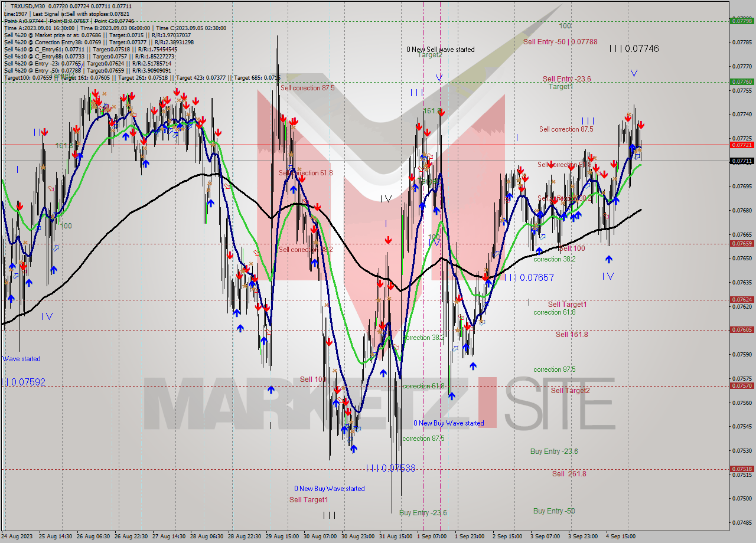The width and height of the screenshot is (756, 543).
Task: Click the '1 Sep 07:00' time label
Action: click(432, 537)
